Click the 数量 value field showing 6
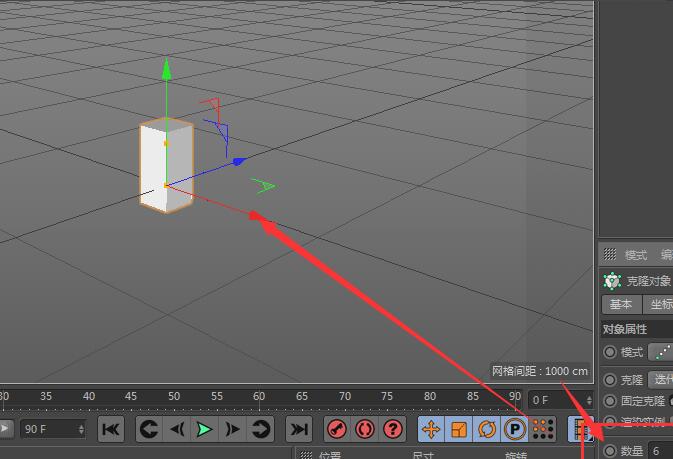The width and height of the screenshot is (673, 459). (x=660, y=451)
